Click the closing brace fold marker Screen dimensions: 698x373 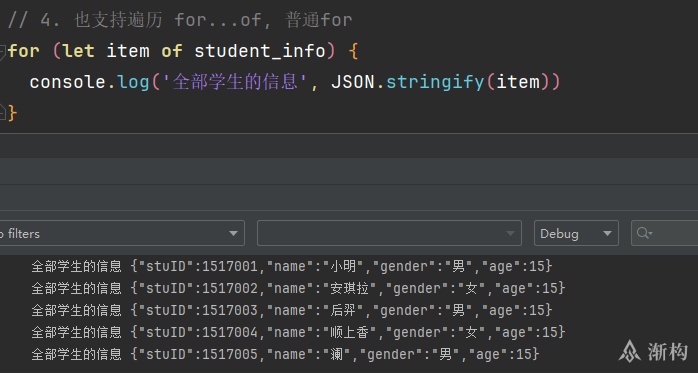[2, 113]
